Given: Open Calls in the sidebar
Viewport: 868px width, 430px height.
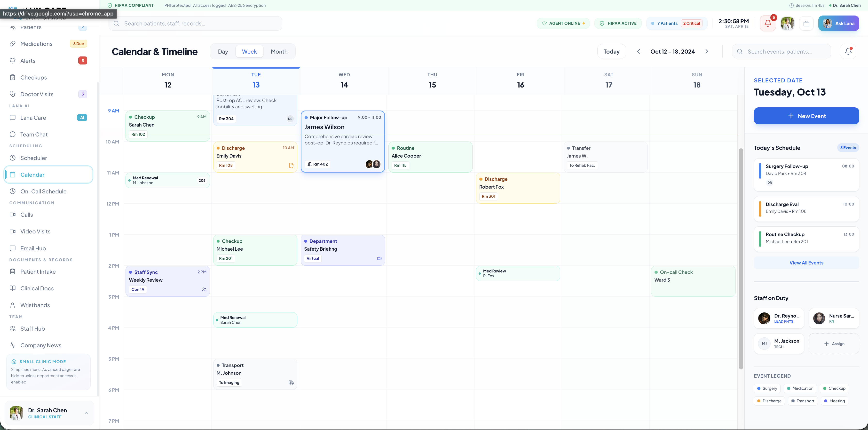Looking at the screenshot, I should 48,215.
